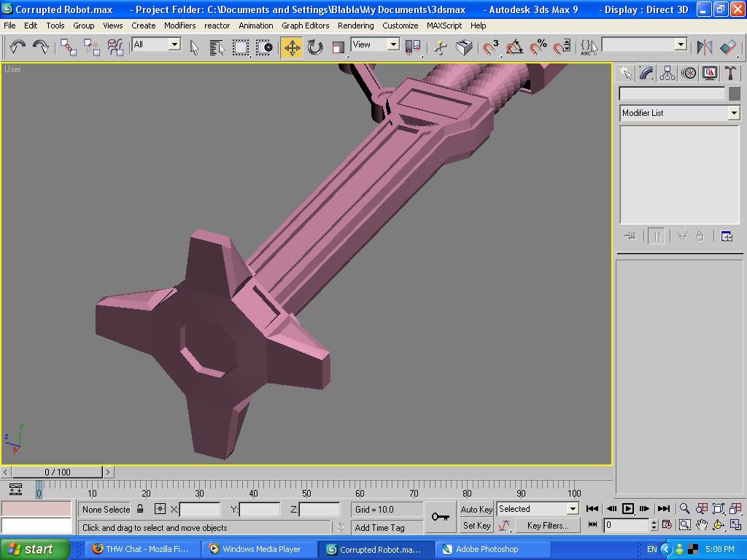Toggle Window/Crossing selection mode
The image size is (747, 560).
pyautogui.click(x=264, y=47)
